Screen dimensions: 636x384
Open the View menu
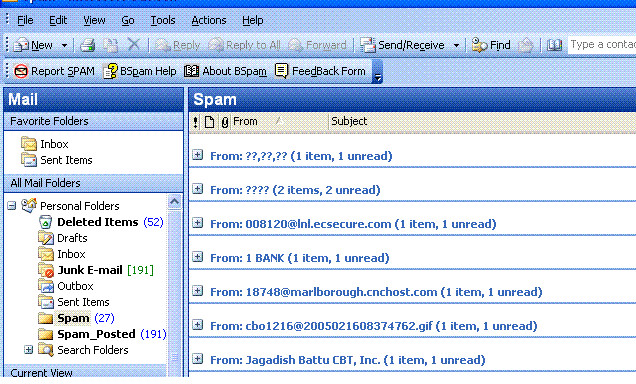(x=94, y=20)
